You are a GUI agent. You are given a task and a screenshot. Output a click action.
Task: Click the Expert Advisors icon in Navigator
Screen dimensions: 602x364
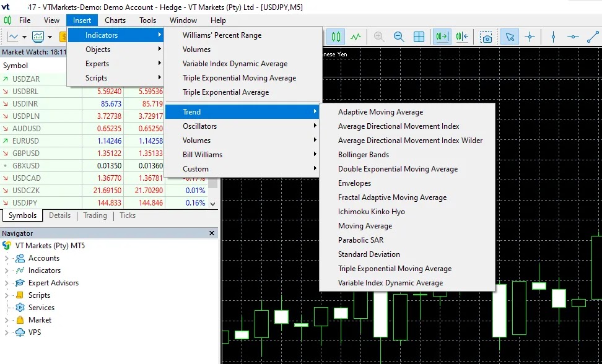(x=20, y=283)
